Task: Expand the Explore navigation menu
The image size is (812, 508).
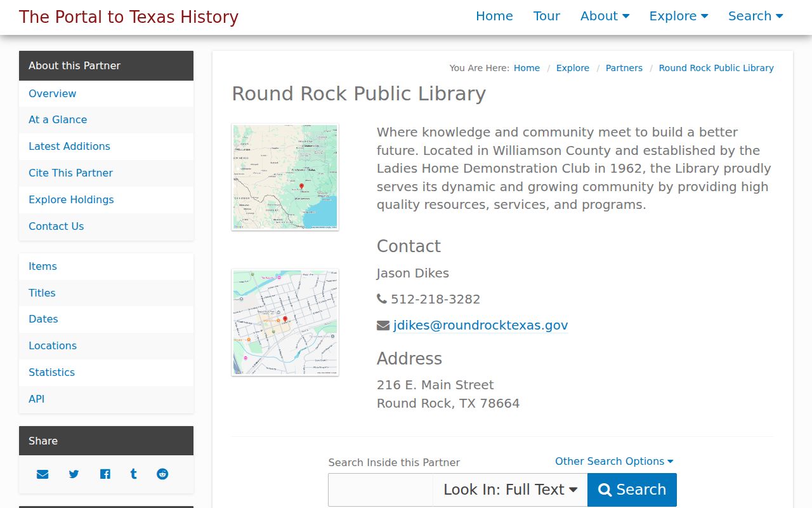Action: pos(679,17)
